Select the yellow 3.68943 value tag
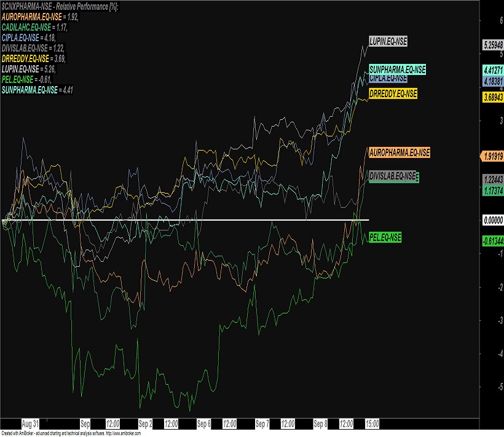This screenshot has width=504, height=437. [x=489, y=97]
